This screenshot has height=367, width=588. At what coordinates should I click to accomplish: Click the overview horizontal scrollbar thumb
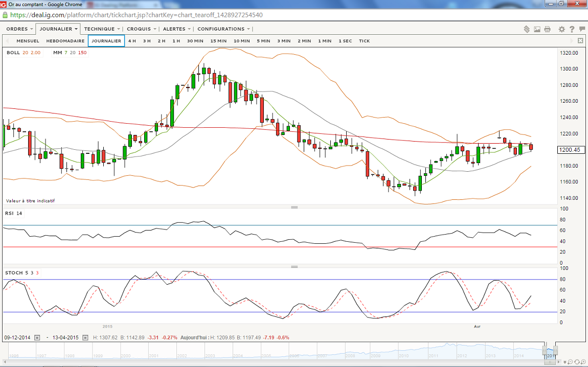tap(550, 362)
